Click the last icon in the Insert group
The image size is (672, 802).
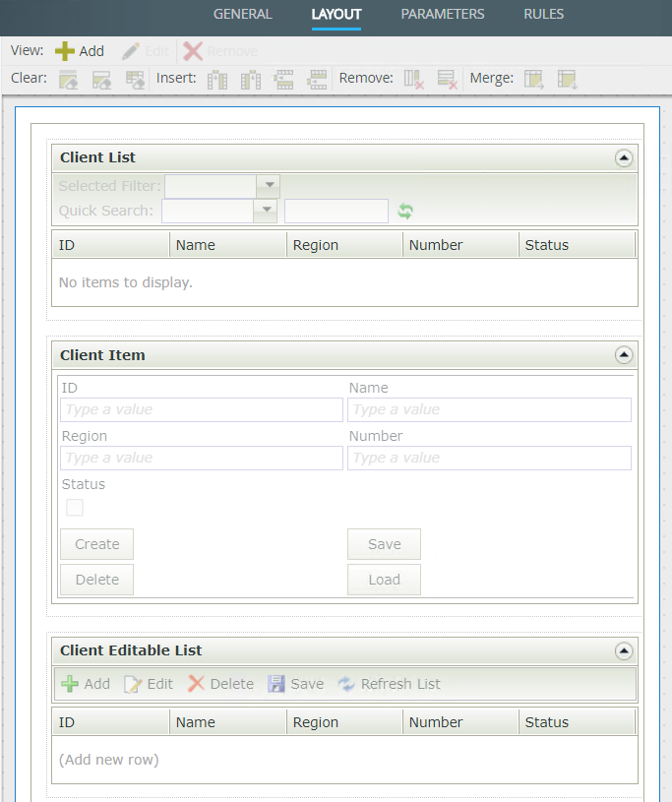point(317,80)
